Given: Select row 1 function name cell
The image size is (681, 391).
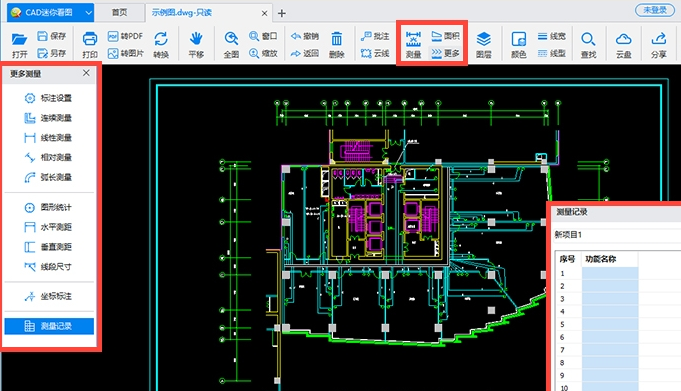Looking at the screenshot, I should click(610, 273).
